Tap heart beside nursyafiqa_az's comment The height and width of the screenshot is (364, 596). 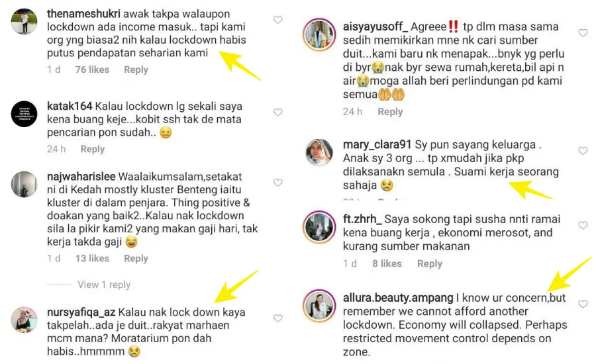[278, 318]
